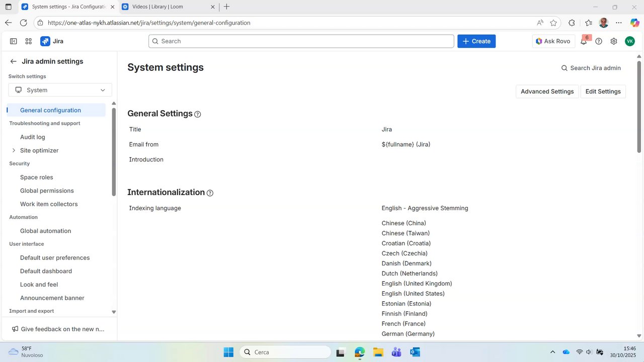Close the Loom browser tab
644x362 pixels.
[213, 7]
